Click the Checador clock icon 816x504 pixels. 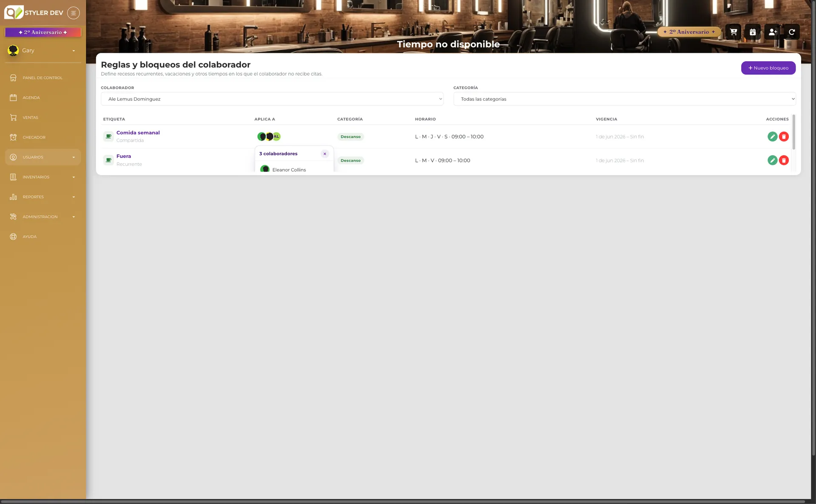(x=13, y=137)
